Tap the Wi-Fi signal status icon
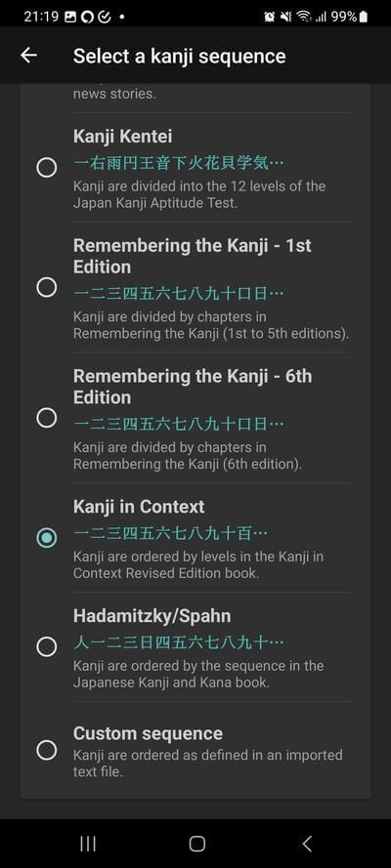This screenshot has height=868, width=391. click(x=303, y=18)
